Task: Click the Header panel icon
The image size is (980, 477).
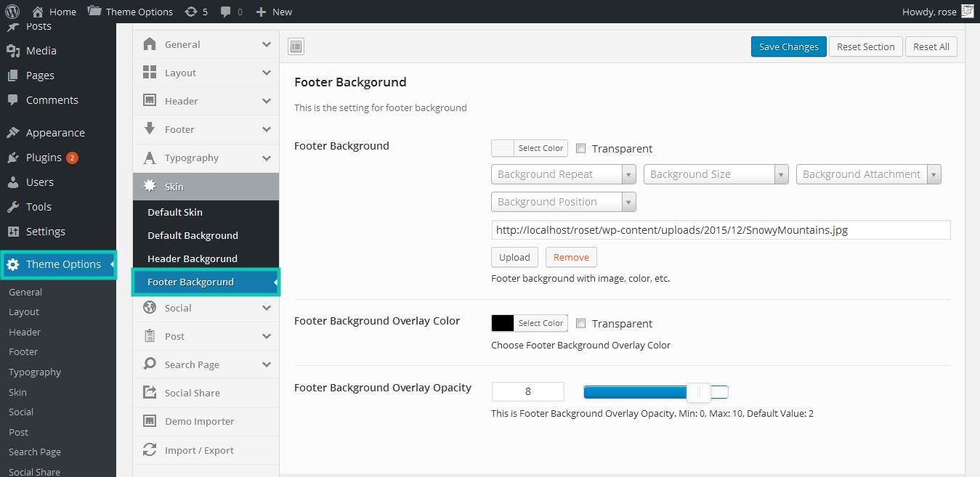Action: pos(150,101)
